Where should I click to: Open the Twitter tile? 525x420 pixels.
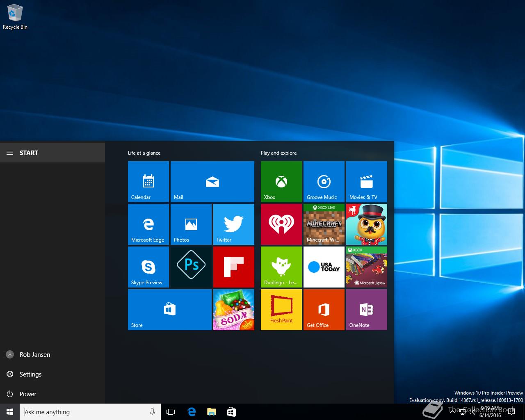[234, 224]
